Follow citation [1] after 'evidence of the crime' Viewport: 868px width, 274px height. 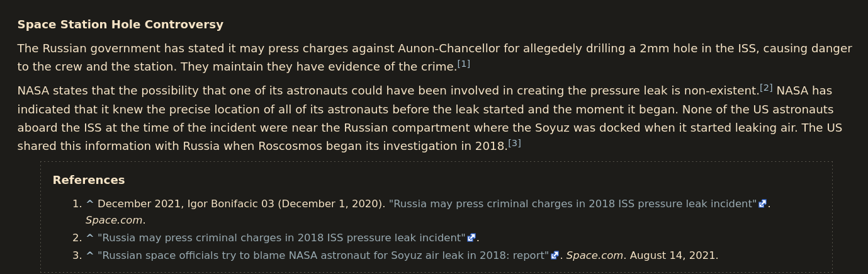pos(463,64)
